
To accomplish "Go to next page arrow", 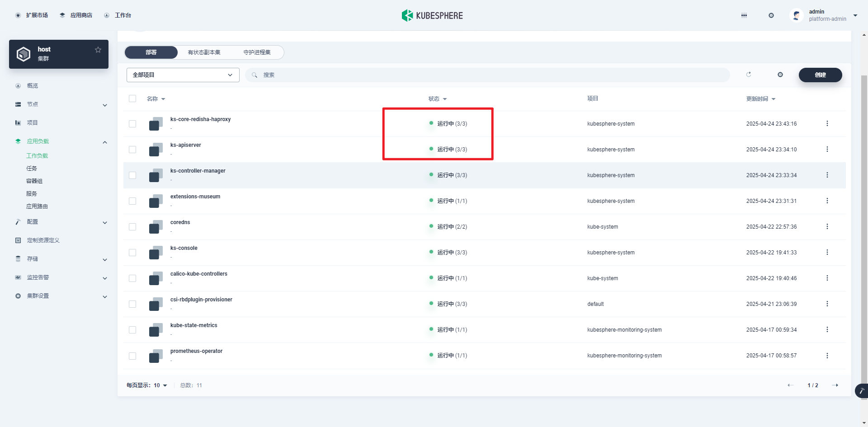I will (x=835, y=385).
